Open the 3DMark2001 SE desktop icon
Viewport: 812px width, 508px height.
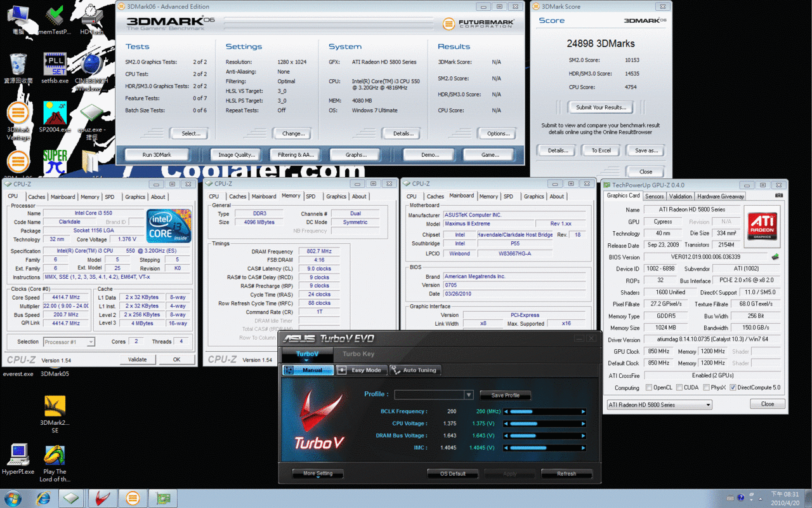pyautogui.click(x=55, y=415)
